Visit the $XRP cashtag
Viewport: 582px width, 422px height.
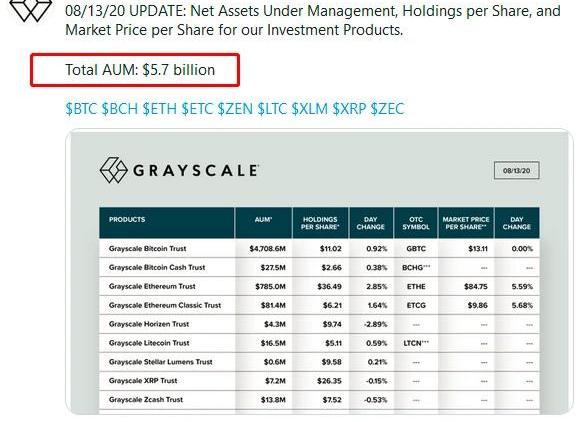coord(349,109)
